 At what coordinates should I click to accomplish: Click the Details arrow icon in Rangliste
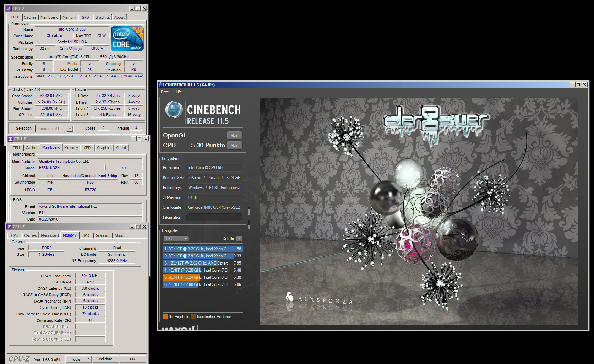[239, 239]
